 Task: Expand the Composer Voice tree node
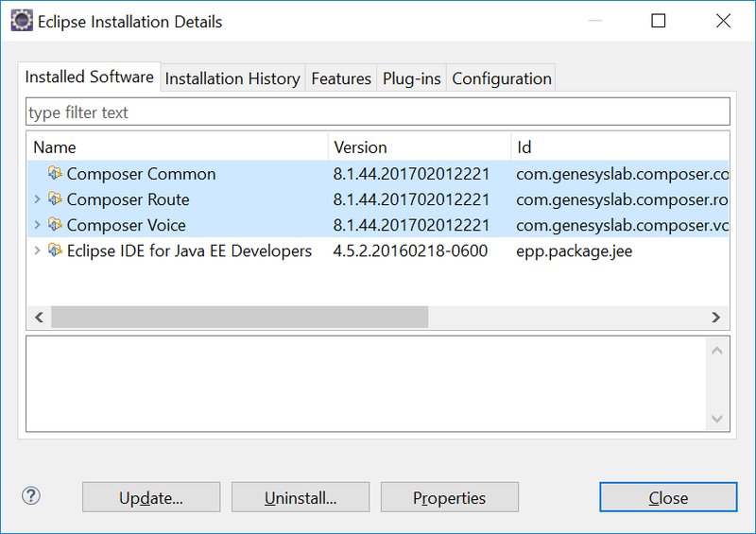point(38,225)
